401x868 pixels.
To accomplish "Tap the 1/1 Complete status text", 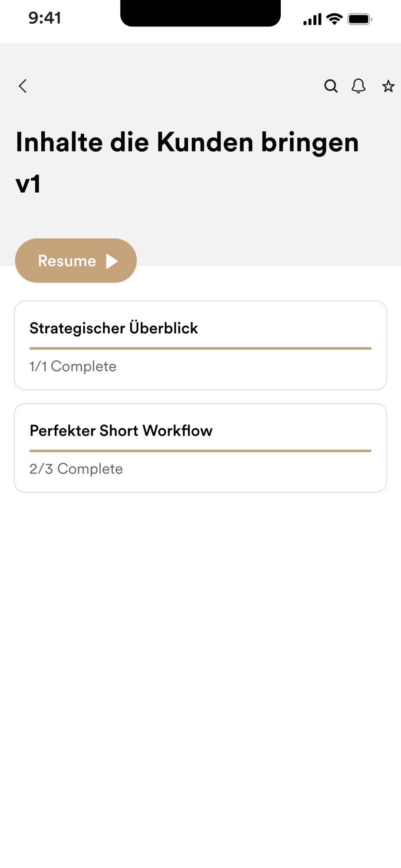I will 73,366.
